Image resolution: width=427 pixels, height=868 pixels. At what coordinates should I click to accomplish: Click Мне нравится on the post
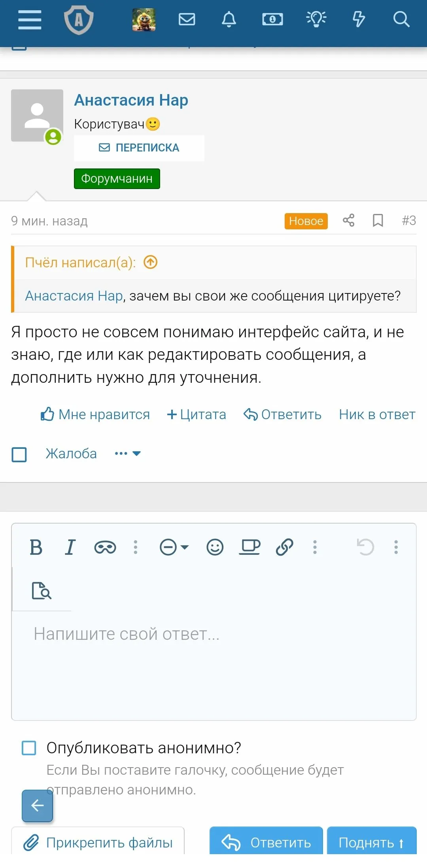pos(95,414)
